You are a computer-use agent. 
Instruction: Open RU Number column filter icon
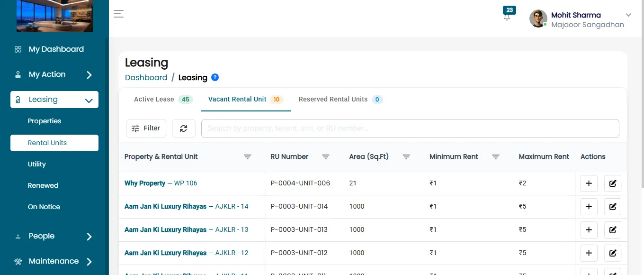click(x=326, y=157)
